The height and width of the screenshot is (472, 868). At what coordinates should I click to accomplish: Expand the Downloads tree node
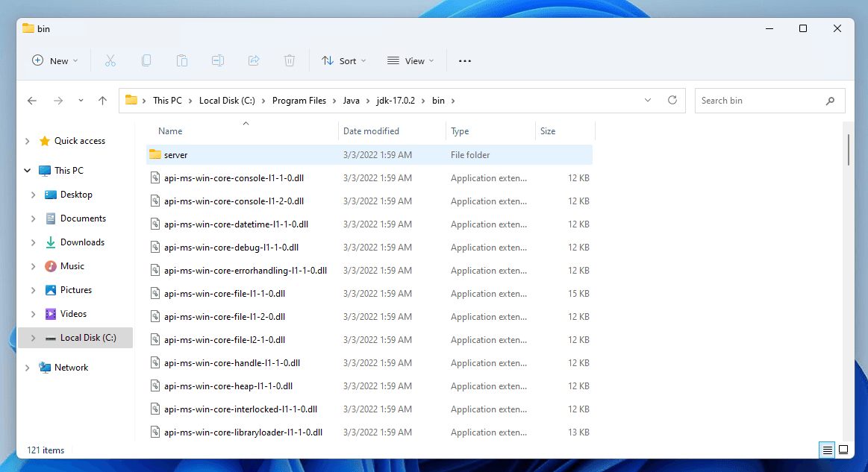click(x=34, y=242)
